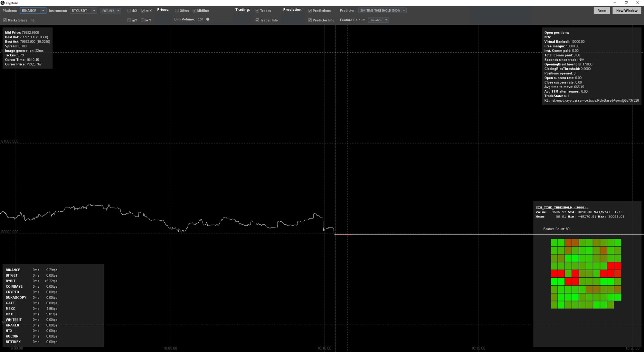Open a New Window

(627, 11)
